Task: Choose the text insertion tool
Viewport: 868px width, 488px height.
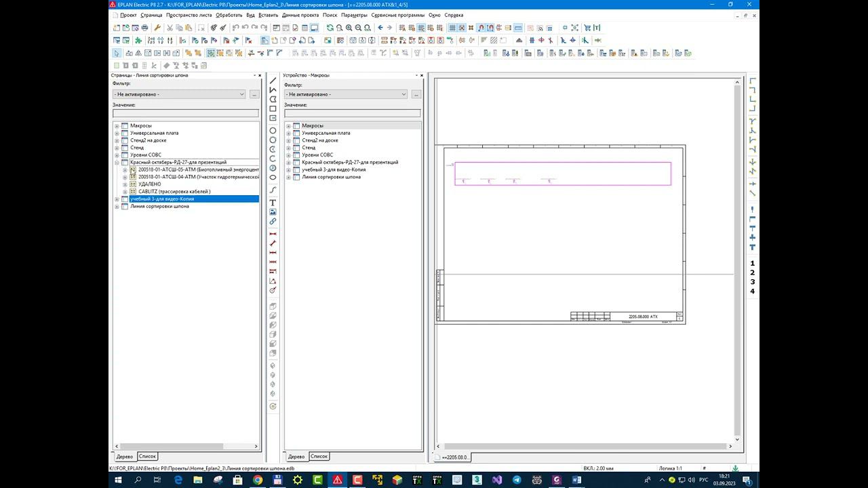Action: tap(273, 203)
